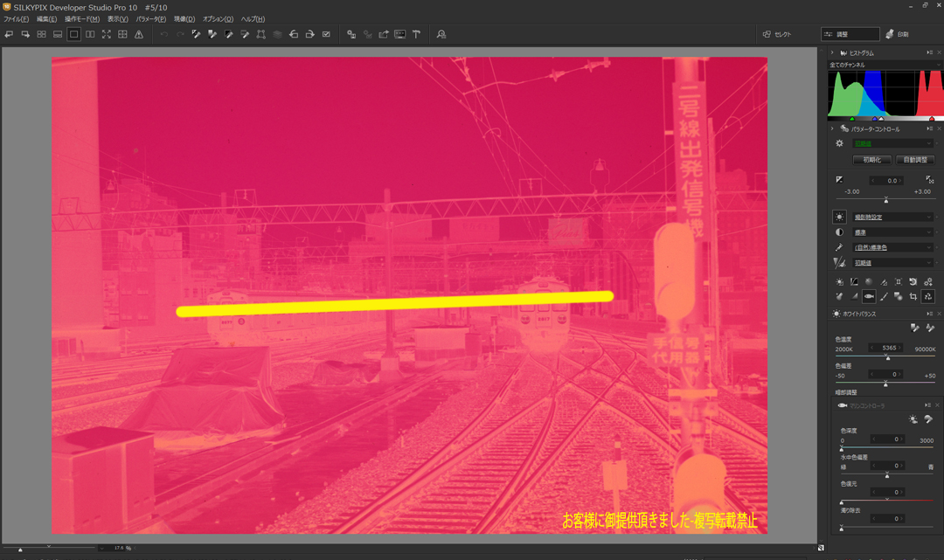Click the 色温度 value field 5365

pos(887,349)
